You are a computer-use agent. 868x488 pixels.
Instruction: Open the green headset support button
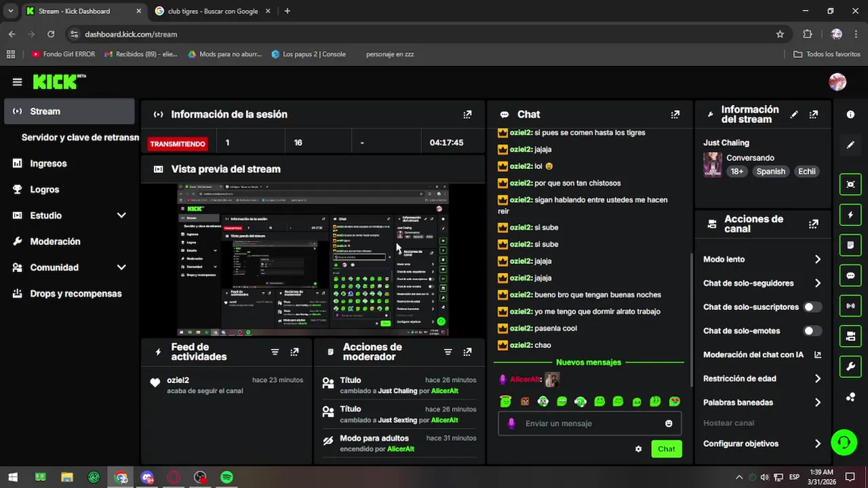[844, 443]
